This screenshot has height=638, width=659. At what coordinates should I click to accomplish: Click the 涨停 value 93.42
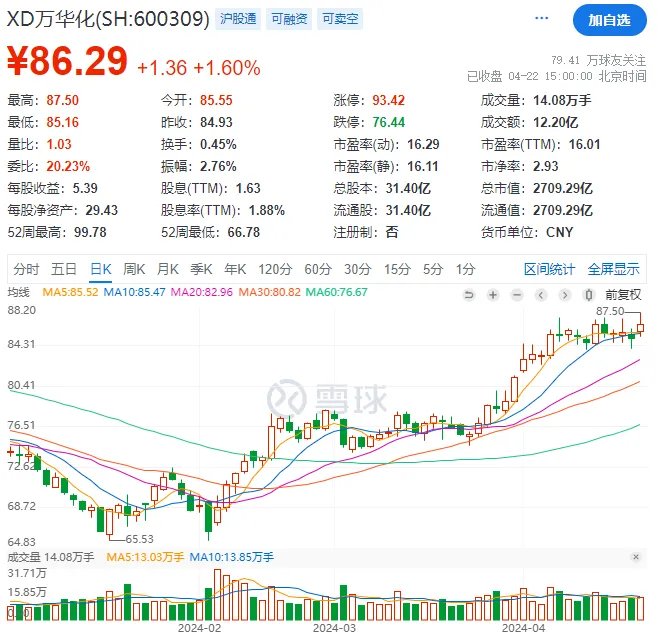click(388, 100)
